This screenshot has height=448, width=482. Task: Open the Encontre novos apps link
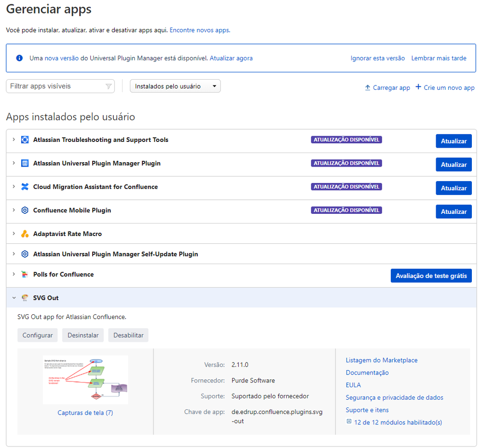pos(200,30)
